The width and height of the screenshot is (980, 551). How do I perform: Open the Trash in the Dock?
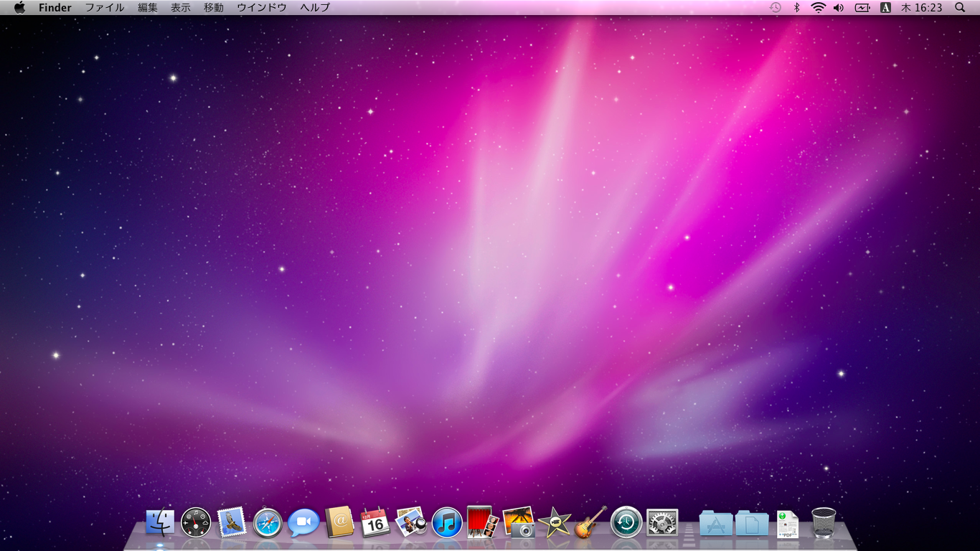[824, 522]
